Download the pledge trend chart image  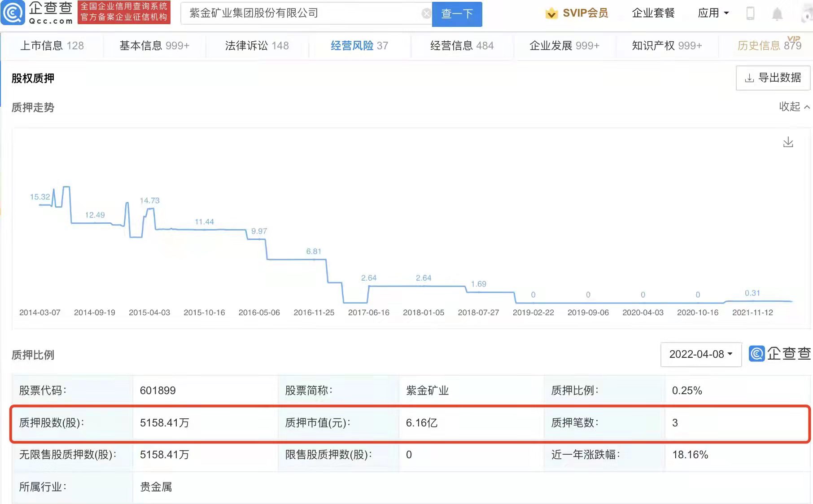[x=788, y=142]
